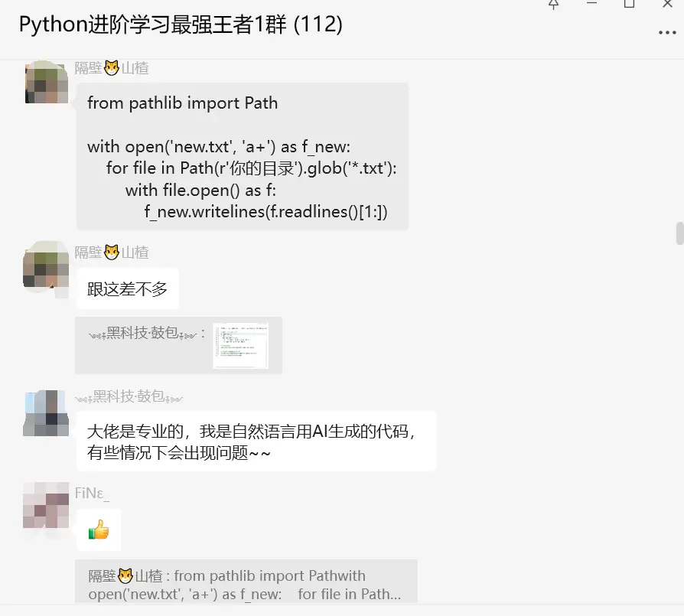This screenshot has height=616, width=684.
Task: Pin the chat window on top
Action: click(x=554, y=5)
